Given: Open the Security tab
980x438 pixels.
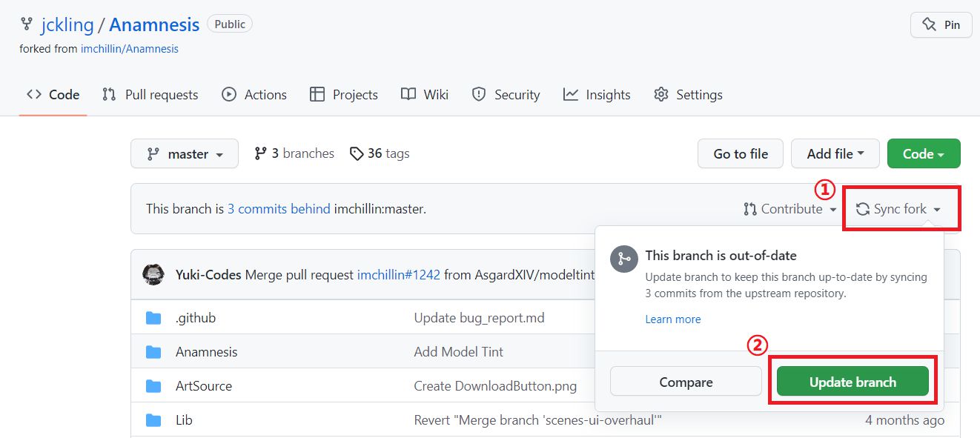Looking at the screenshot, I should point(506,94).
